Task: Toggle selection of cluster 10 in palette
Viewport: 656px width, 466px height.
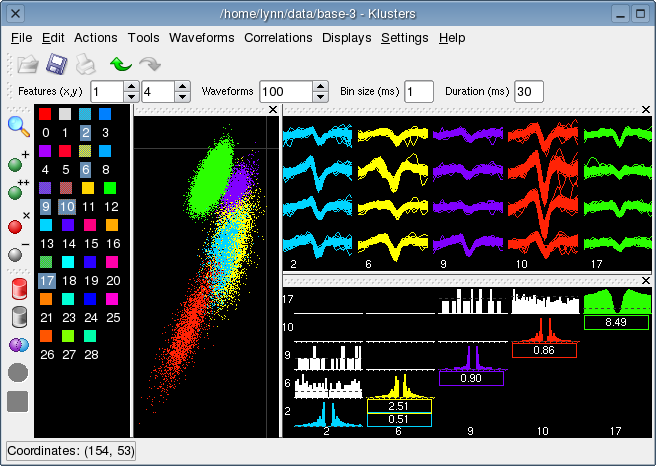Action: pos(67,206)
